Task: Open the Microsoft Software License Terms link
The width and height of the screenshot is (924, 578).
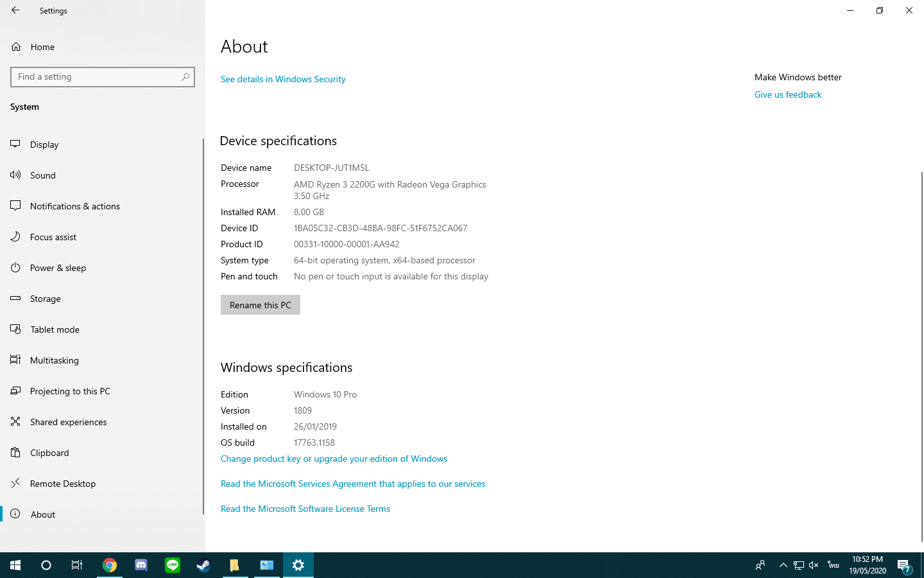Action: tap(305, 509)
